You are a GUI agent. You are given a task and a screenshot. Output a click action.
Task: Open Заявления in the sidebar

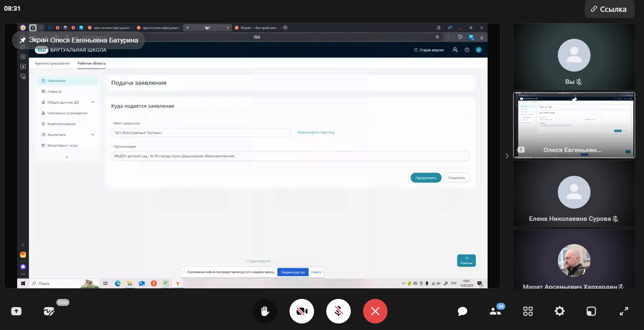click(56, 81)
